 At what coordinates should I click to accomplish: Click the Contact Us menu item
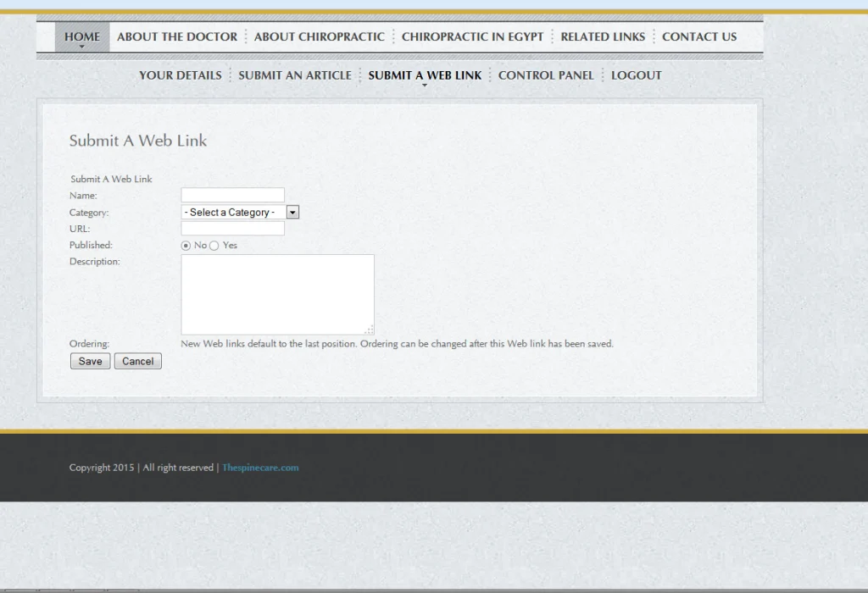pyautogui.click(x=699, y=37)
